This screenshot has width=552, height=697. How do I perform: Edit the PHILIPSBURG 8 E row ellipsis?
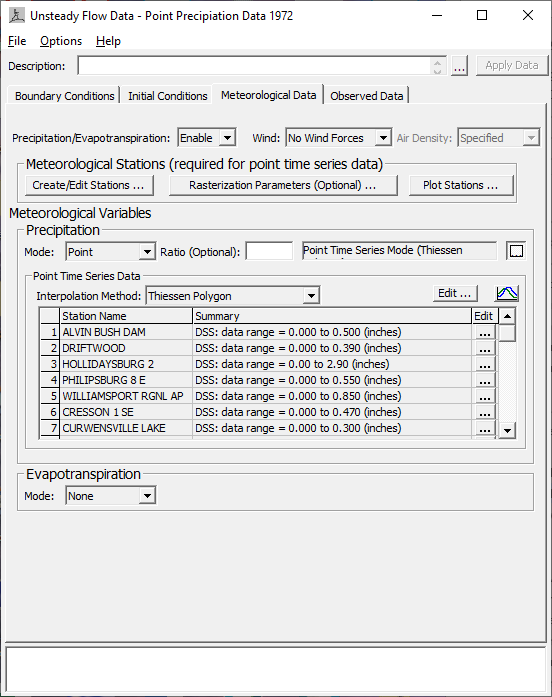485,381
